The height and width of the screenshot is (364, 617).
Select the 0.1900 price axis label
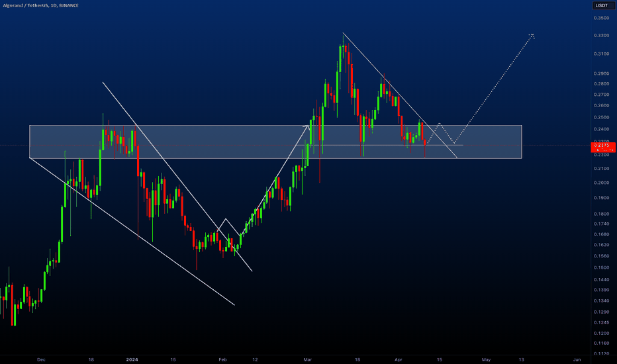point(601,198)
